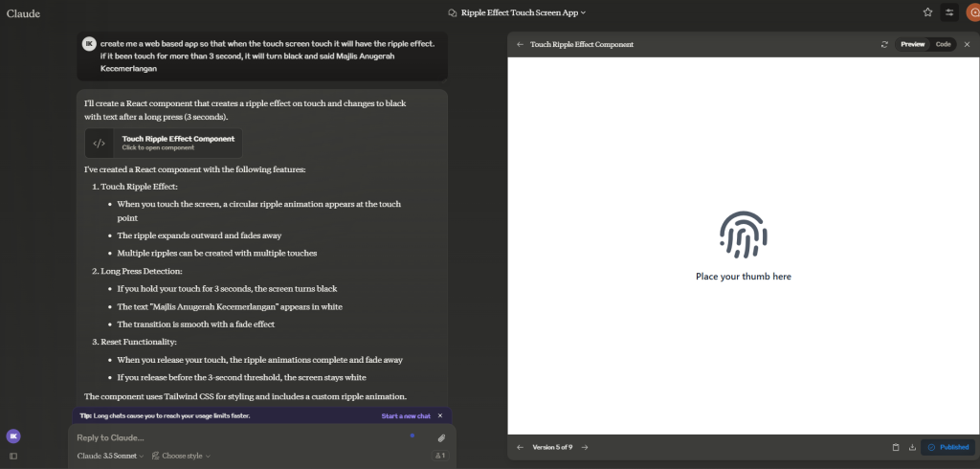Open the Choose style dropdown
Image resolution: width=980 pixels, height=469 pixels.
pos(181,456)
